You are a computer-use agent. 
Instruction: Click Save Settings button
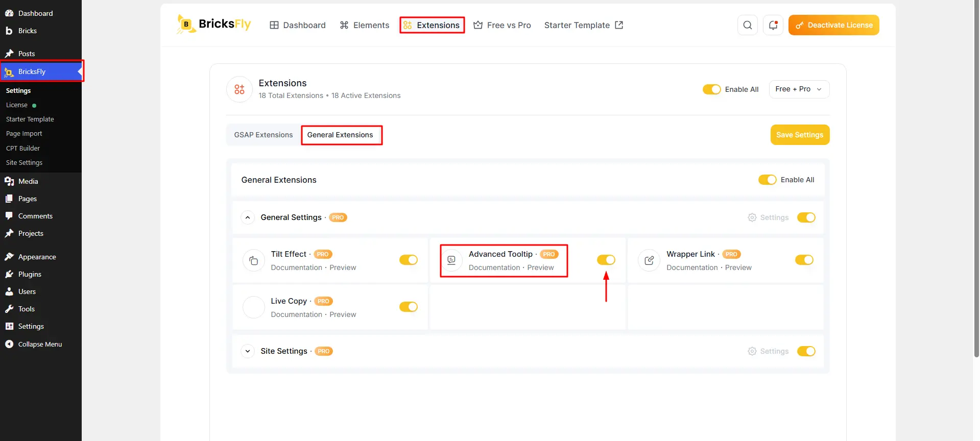800,135
